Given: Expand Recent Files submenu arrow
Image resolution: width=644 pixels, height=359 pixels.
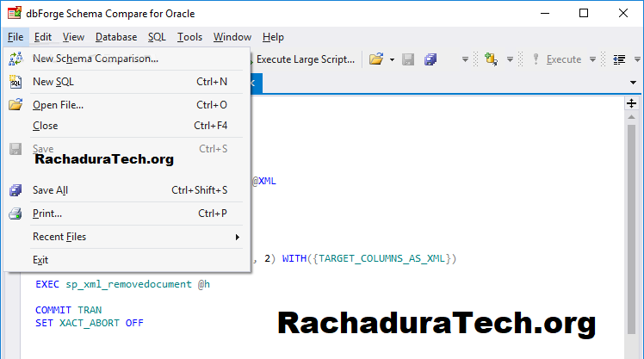Looking at the screenshot, I should point(238,237).
